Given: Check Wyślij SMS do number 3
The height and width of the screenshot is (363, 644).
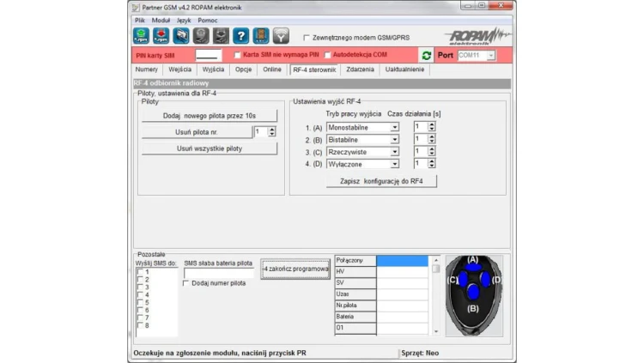Looking at the screenshot, I should pos(140,287).
